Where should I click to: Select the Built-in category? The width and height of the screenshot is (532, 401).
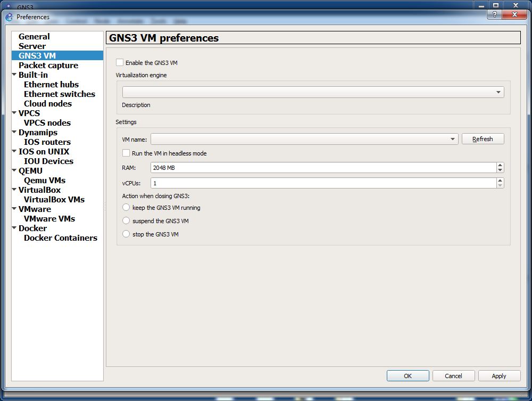coord(33,75)
